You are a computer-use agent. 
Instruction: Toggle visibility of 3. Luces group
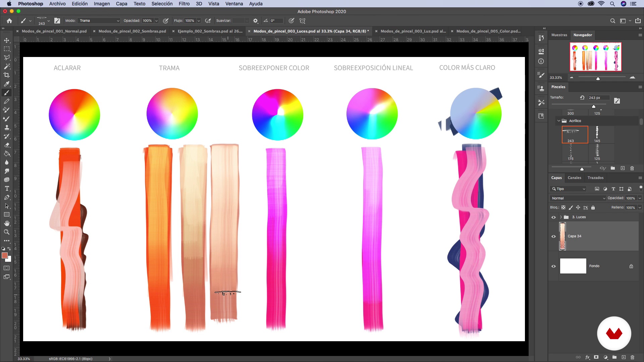pyautogui.click(x=553, y=217)
